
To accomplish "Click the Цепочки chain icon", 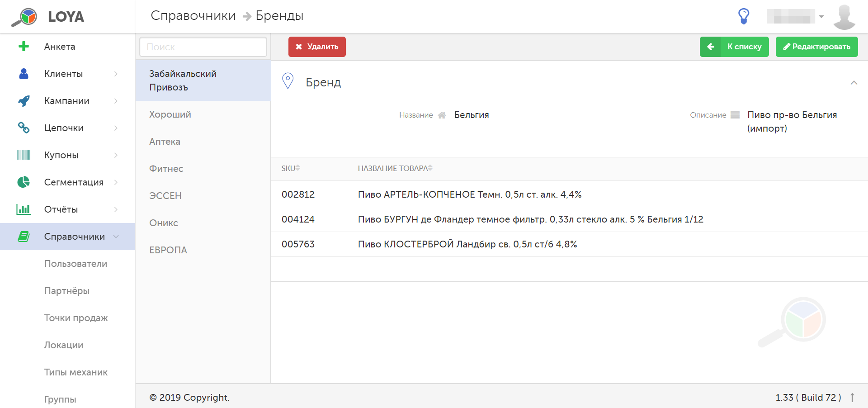I will click(24, 128).
